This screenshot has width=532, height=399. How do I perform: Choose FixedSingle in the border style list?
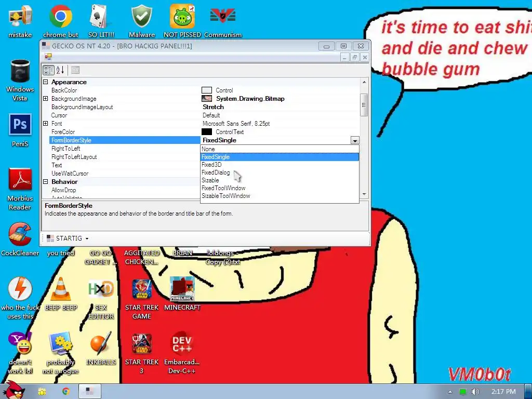(280, 157)
